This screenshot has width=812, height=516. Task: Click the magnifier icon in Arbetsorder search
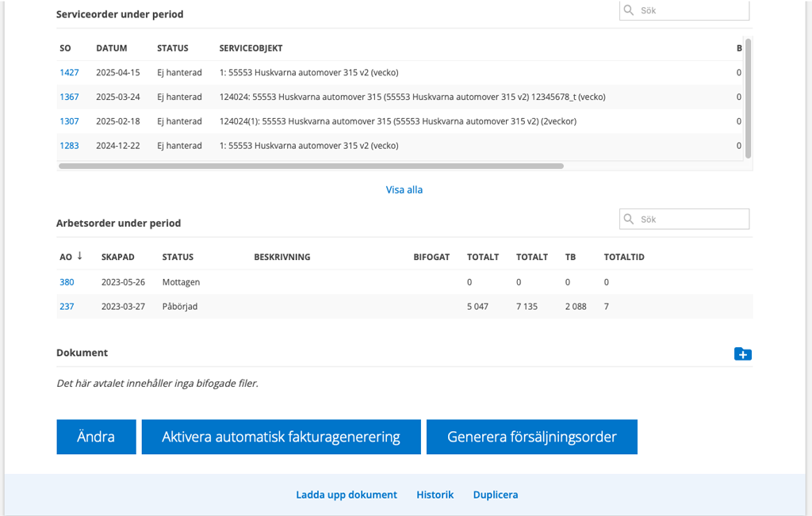628,219
